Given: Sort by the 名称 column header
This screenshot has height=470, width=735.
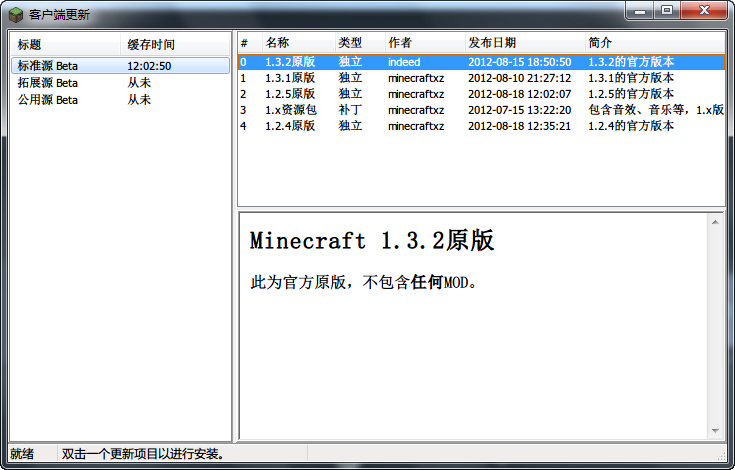Looking at the screenshot, I should tap(299, 43).
